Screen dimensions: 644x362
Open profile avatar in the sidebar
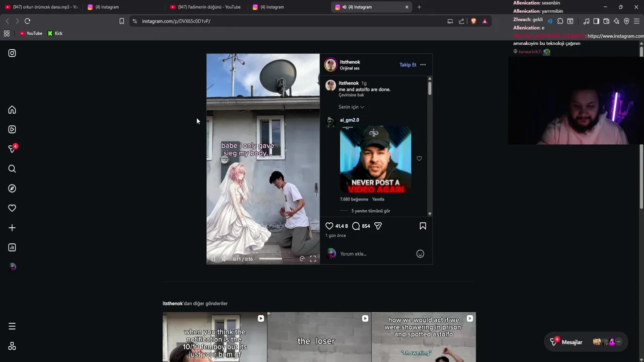12,267
